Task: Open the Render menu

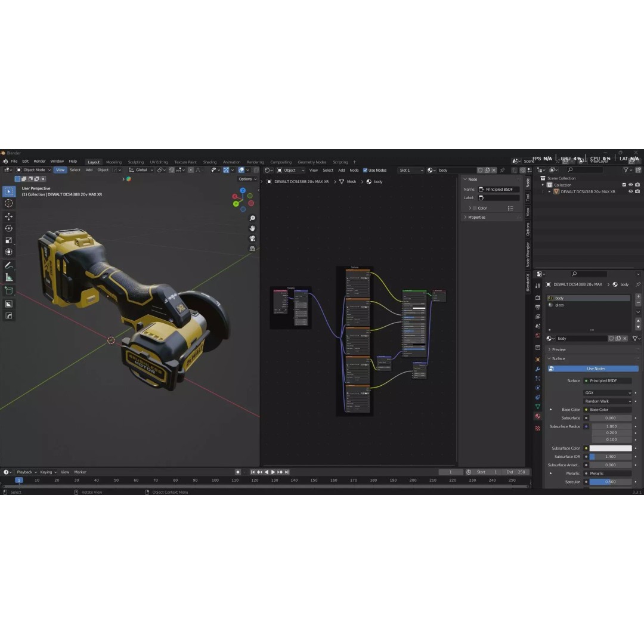Action: (39, 162)
